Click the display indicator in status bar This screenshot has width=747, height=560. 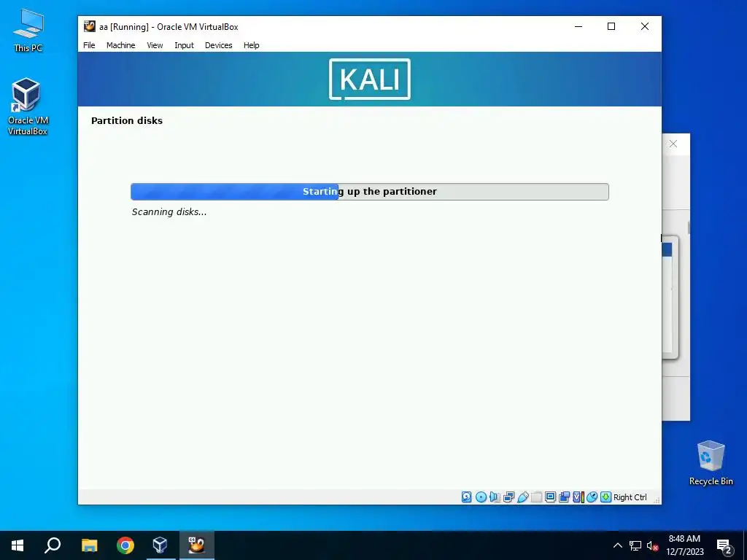[x=550, y=497]
